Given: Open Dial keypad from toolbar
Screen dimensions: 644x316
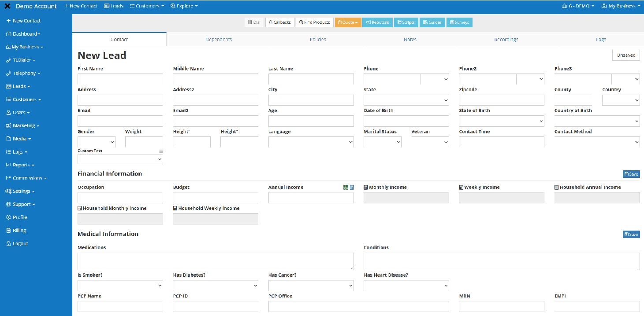Looking at the screenshot, I should (x=254, y=22).
